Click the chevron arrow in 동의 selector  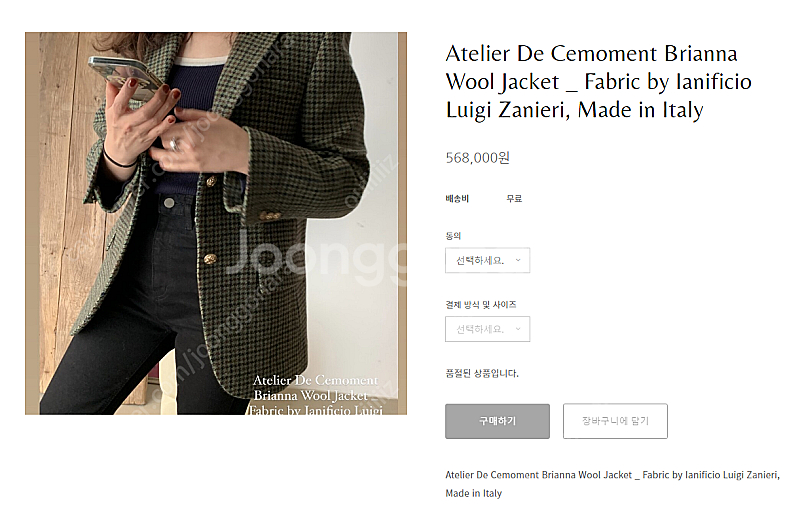[518, 260]
